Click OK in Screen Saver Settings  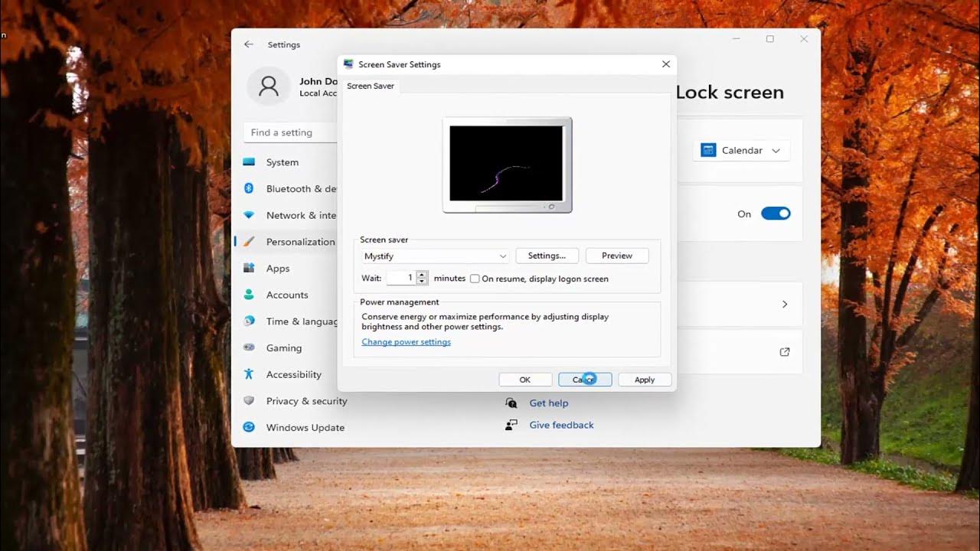[525, 380]
